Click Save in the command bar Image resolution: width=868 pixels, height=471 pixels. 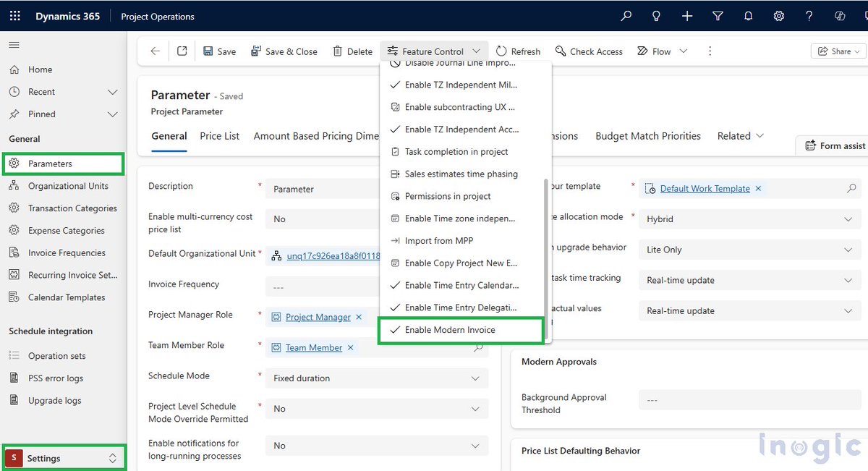pos(220,51)
